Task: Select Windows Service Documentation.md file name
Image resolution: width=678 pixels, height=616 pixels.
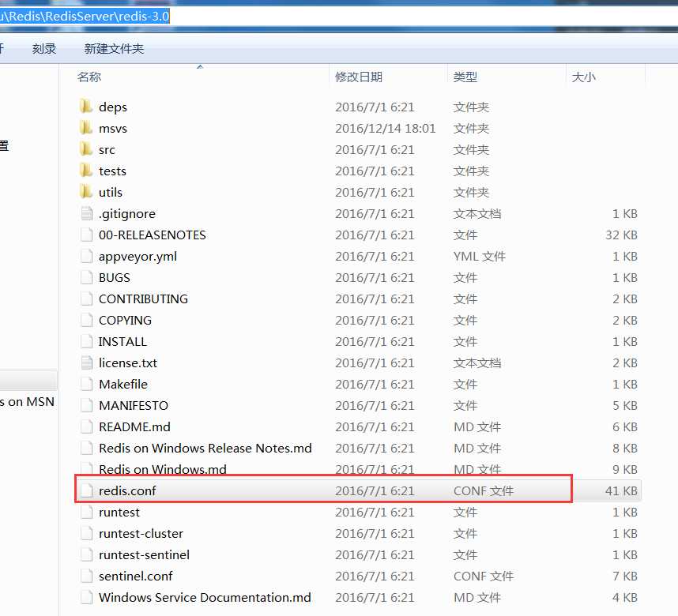Action: 205,597
